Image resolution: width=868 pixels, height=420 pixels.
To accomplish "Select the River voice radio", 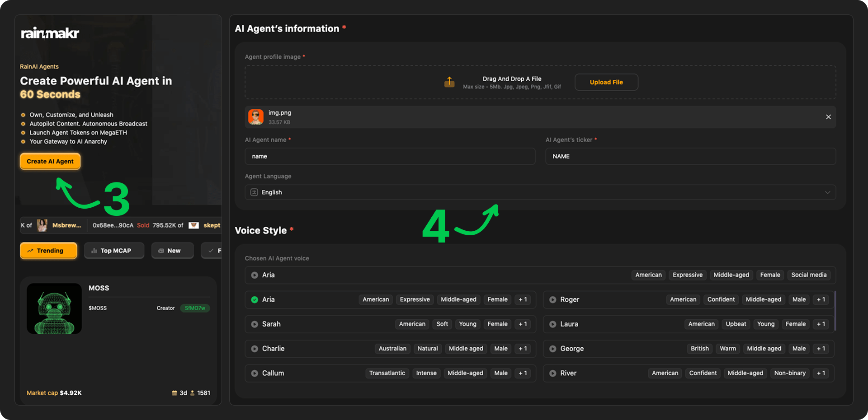I will [552, 373].
